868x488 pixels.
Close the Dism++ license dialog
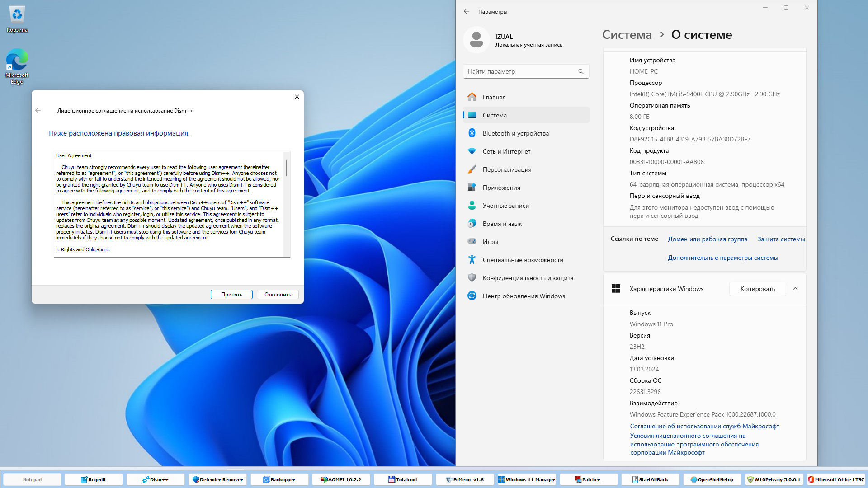pos(297,97)
